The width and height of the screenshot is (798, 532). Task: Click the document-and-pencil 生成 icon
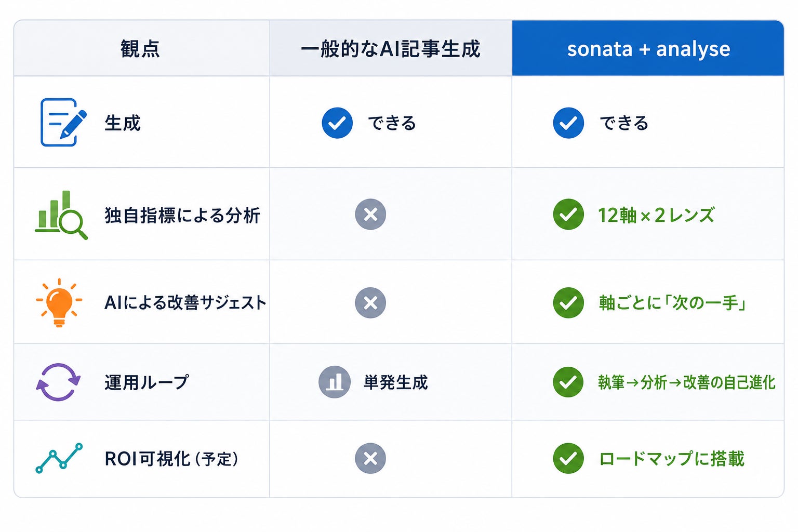pos(63,122)
